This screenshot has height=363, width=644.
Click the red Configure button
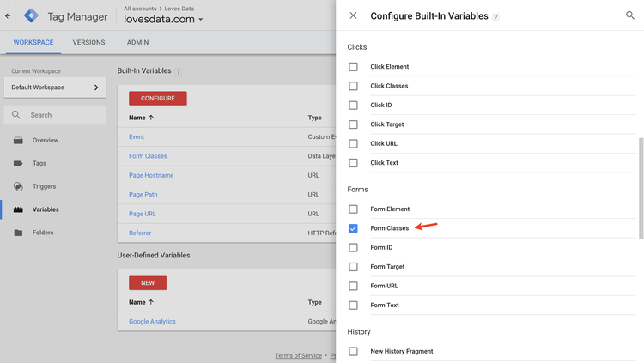[158, 99]
